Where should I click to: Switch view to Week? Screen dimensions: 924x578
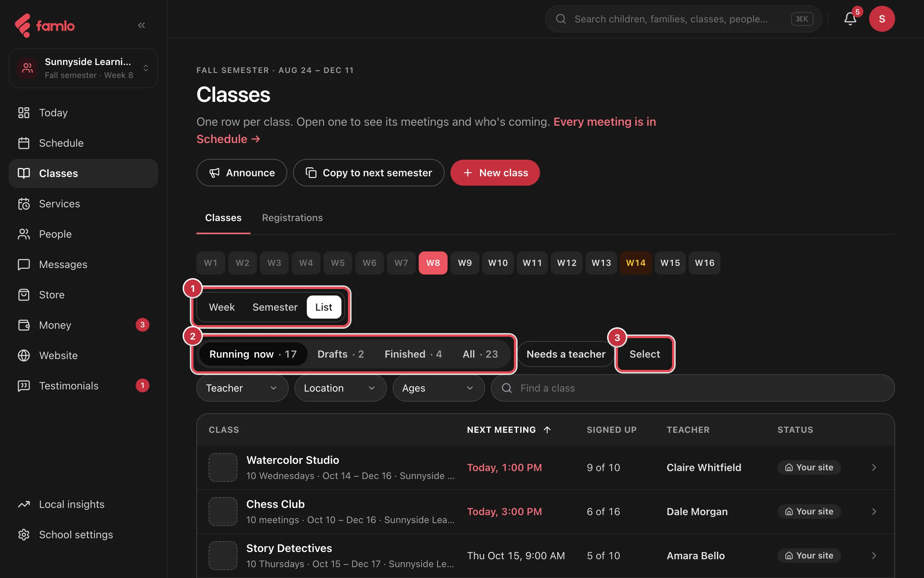point(222,307)
